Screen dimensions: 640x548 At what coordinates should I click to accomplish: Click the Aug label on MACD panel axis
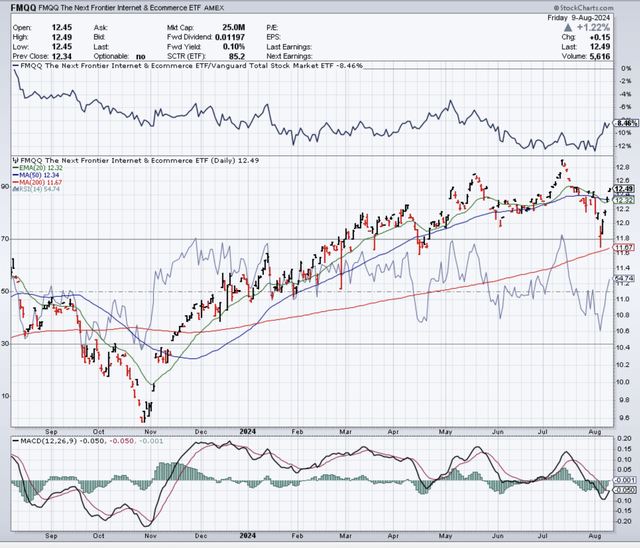[595, 535]
